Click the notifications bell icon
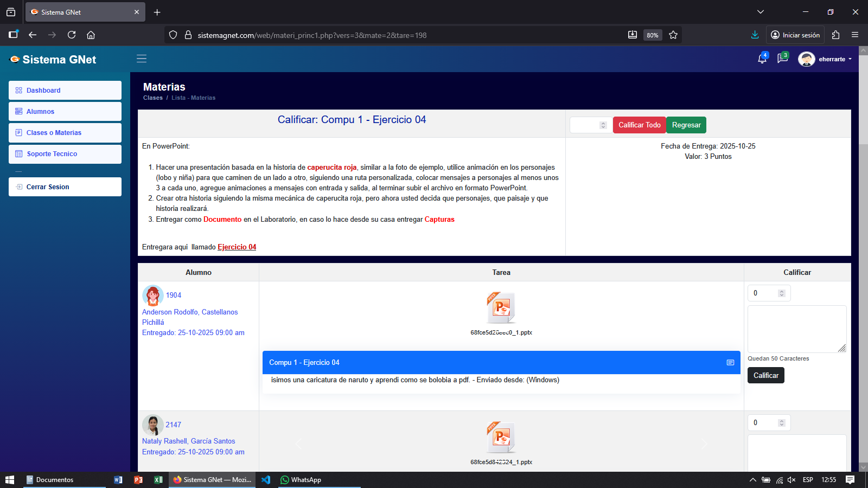 coord(762,59)
